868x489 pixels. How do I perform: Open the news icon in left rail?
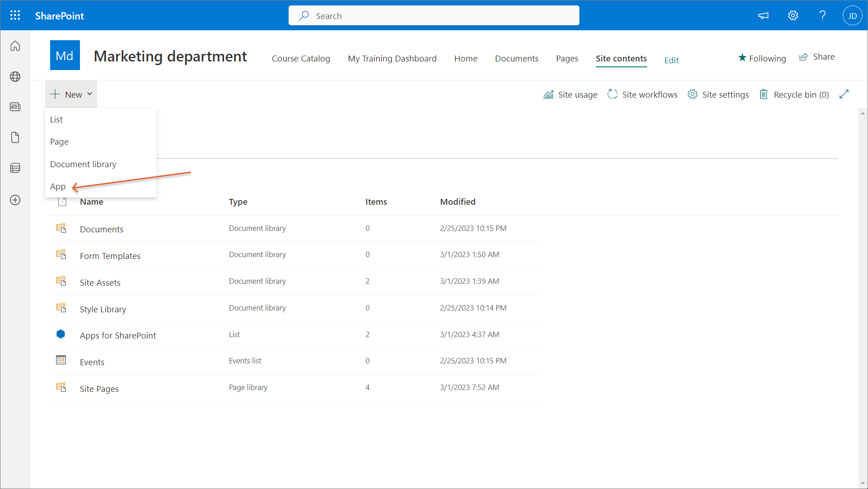tap(15, 107)
